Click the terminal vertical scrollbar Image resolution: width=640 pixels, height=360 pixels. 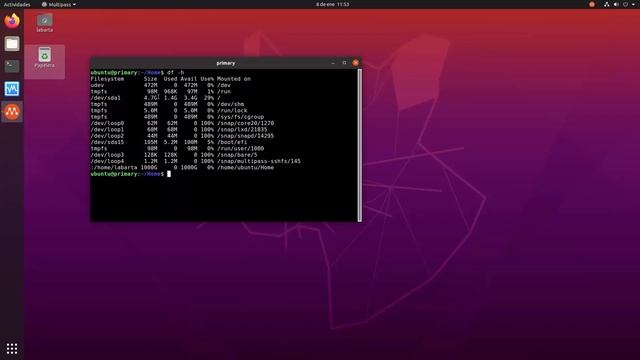(360, 145)
